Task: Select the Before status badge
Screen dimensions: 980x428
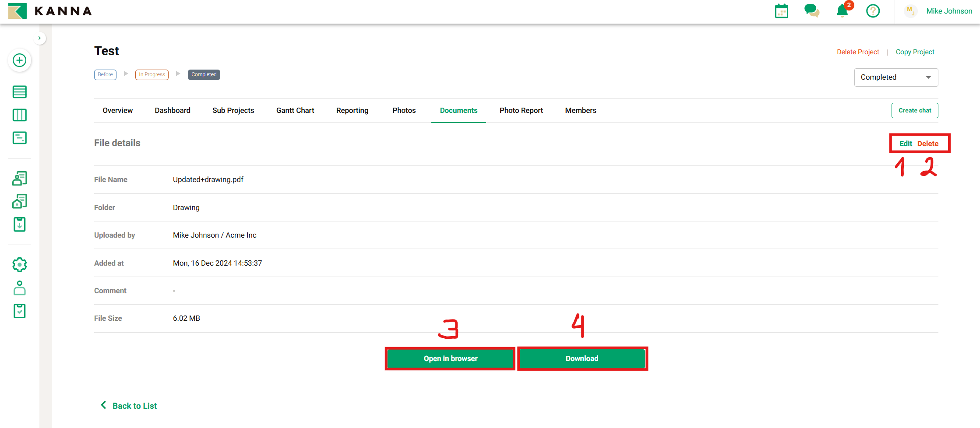Action: [x=105, y=75]
